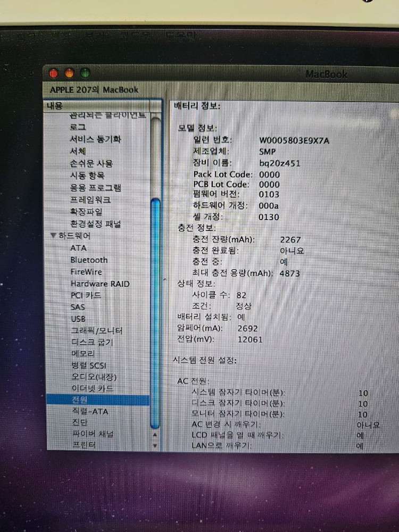Click the sidebar scroll up arrow

(x=155, y=435)
